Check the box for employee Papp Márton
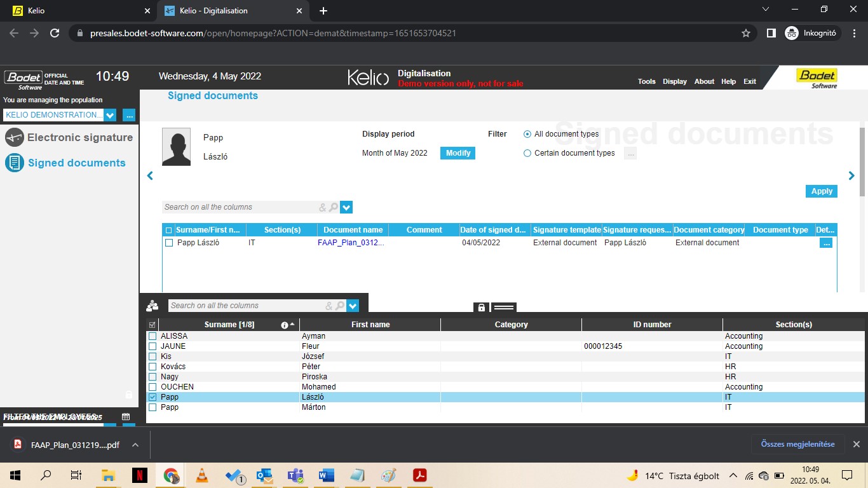 tap(153, 407)
